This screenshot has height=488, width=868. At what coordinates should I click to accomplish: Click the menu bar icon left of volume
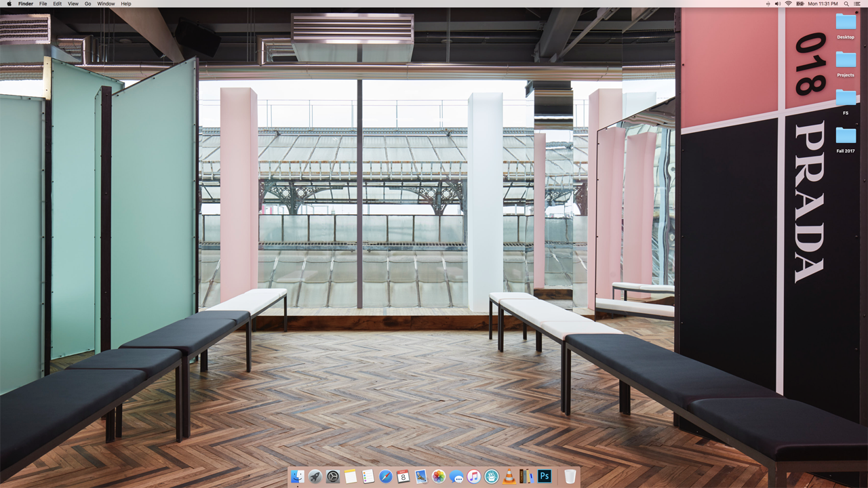[x=768, y=3]
